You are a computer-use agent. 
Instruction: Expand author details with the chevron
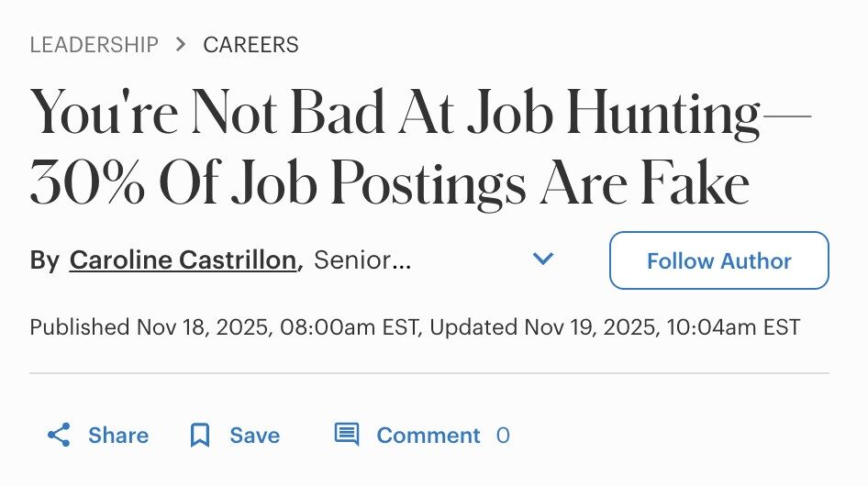pos(543,260)
